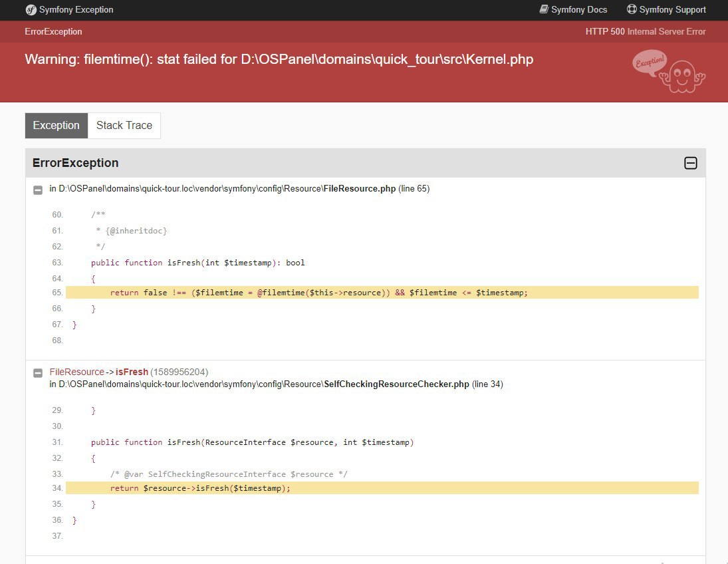Click the Symfony logo icon in header
The width and height of the screenshot is (728, 564).
tap(31, 10)
